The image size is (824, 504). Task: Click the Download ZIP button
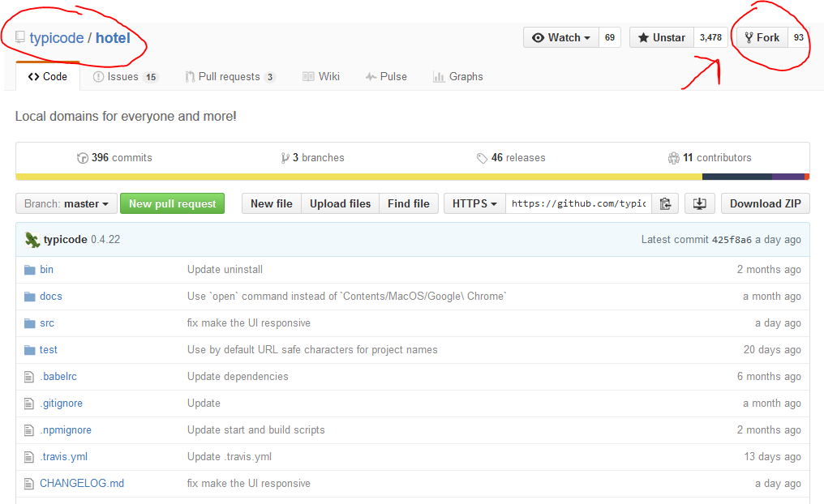coord(765,203)
